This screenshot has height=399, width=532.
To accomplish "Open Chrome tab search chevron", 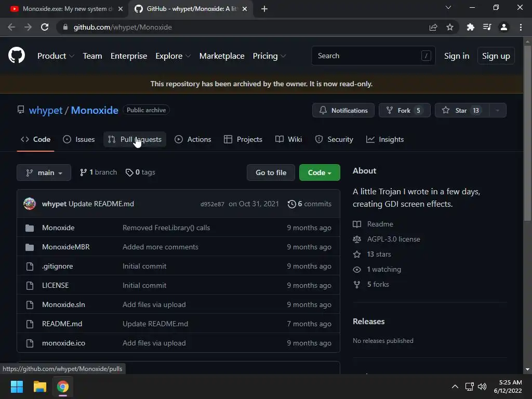I will pyautogui.click(x=448, y=7).
